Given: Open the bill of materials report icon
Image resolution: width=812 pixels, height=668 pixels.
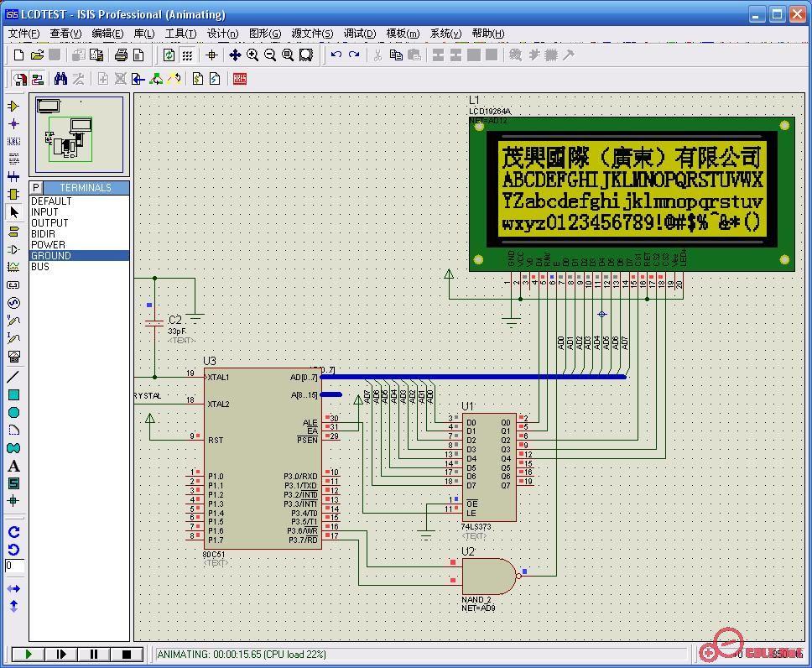Looking at the screenshot, I should click(x=198, y=79).
